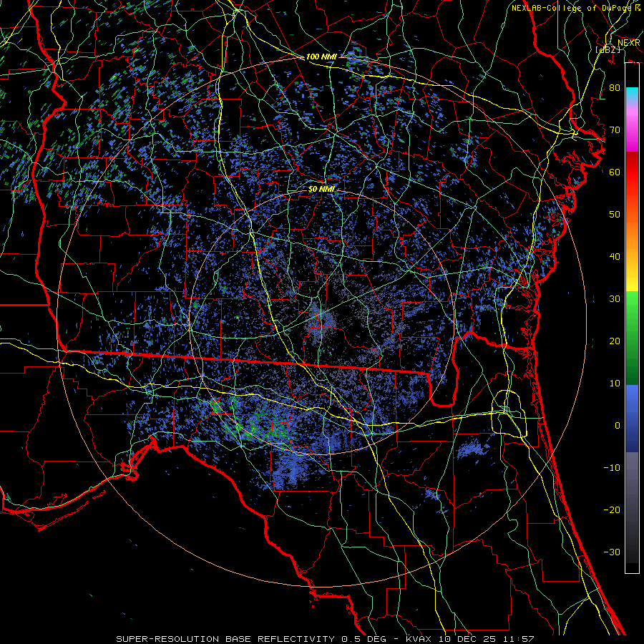Click the 80 value on the dBZ scale
Viewport: 644px width, 644px height.
tap(615, 88)
